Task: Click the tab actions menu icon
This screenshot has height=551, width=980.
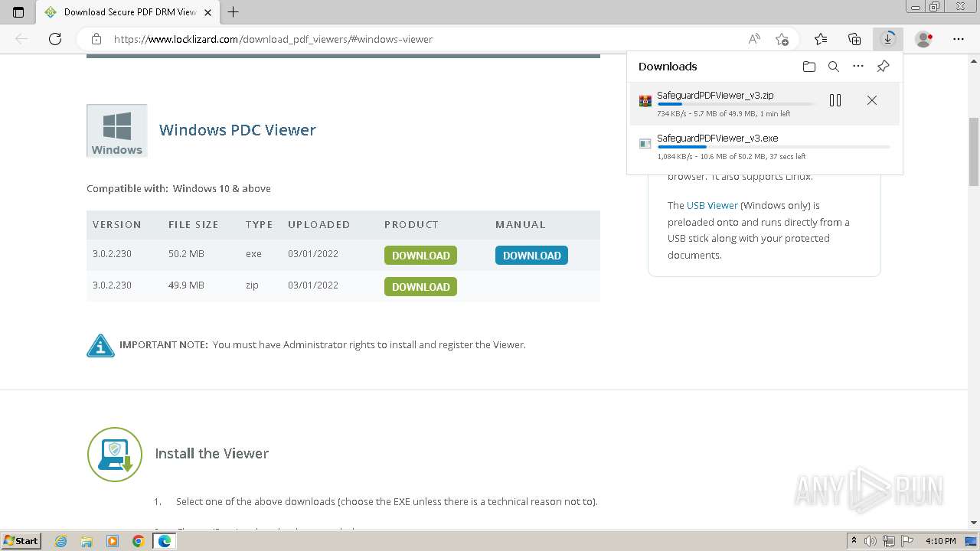Action: click(18, 11)
